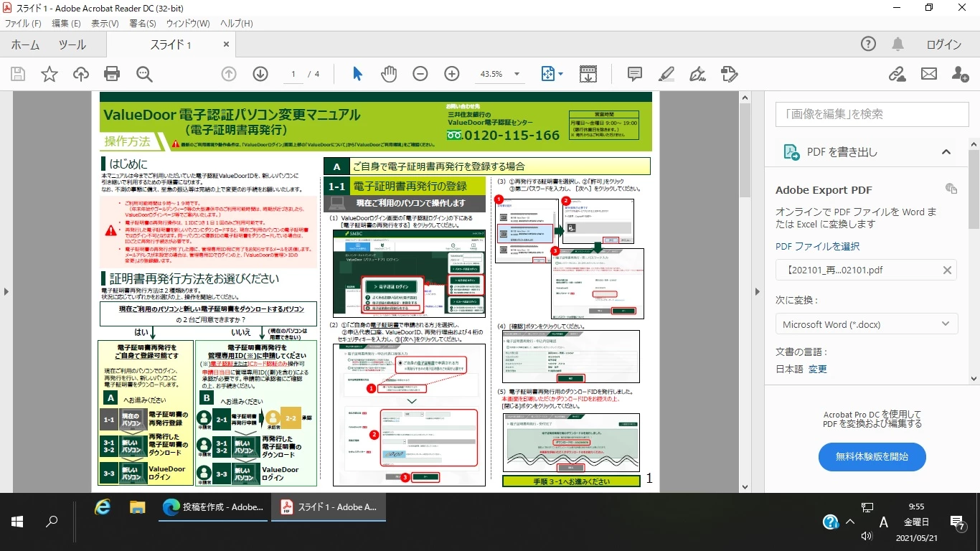Open the ウィンドウ(W) menu

tap(188, 24)
